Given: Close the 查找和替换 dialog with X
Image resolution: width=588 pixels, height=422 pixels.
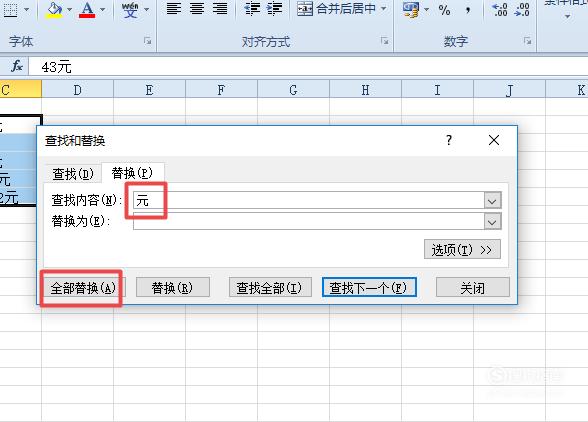Looking at the screenshot, I should point(494,140).
